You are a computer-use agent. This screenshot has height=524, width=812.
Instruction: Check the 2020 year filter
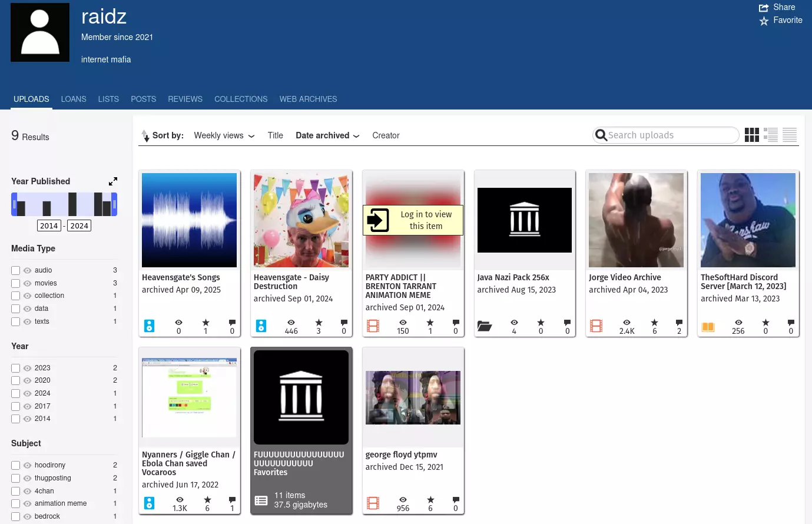click(x=16, y=380)
